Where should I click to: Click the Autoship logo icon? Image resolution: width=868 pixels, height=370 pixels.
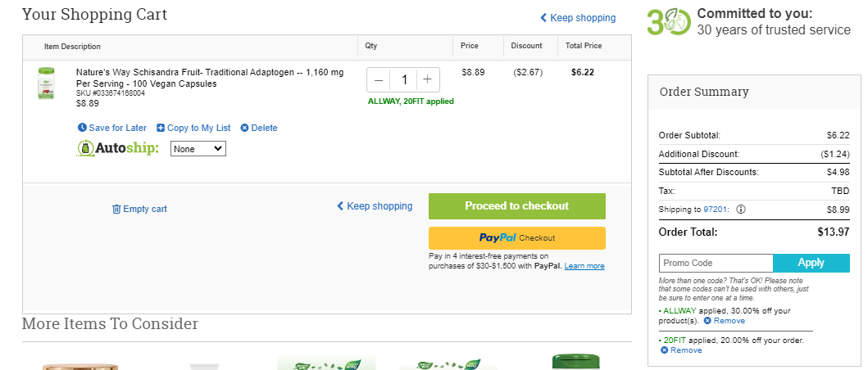84,148
